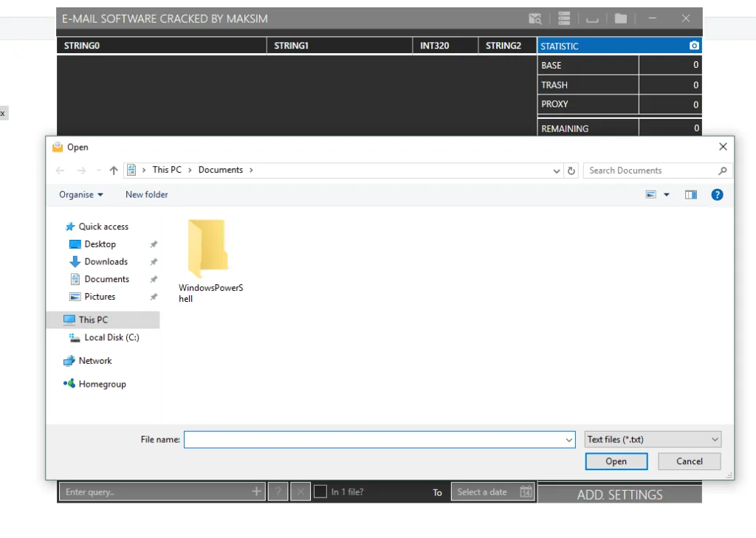This screenshot has width=756, height=538.
Task: Open the dialog help icon
Action: [716, 195]
